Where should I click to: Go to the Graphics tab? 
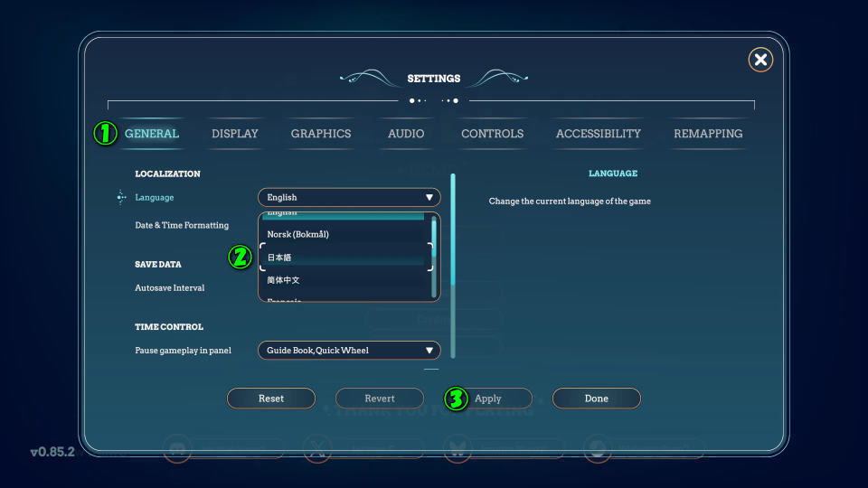(321, 134)
